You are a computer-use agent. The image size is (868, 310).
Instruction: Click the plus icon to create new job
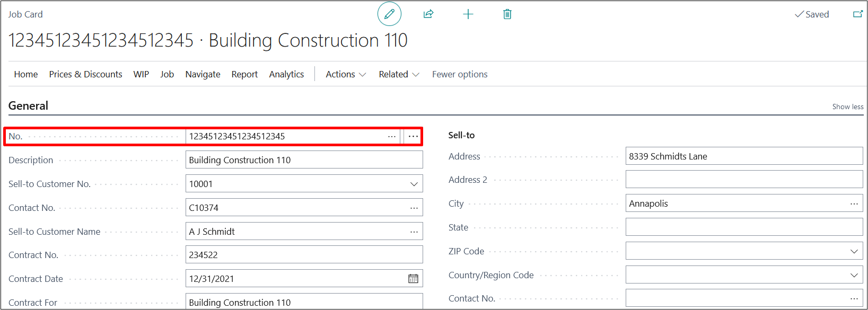pyautogui.click(x=468, y=14)
